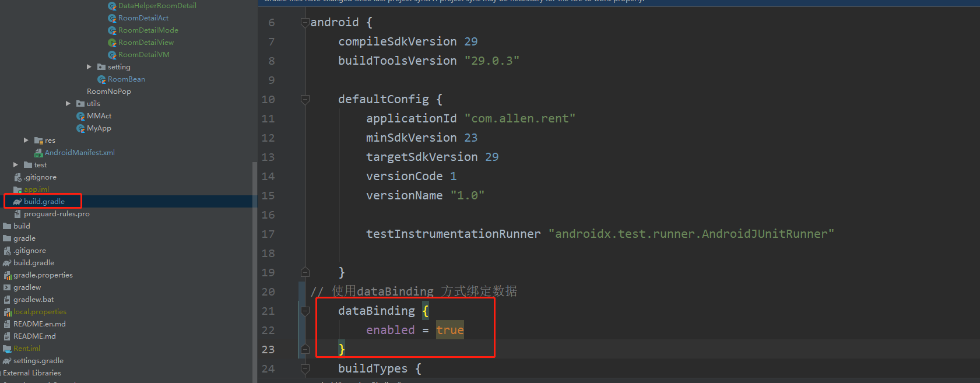Click RoomDetailView class icon
This screenshot has width=980, height=383.
click(x=112, y=43)
